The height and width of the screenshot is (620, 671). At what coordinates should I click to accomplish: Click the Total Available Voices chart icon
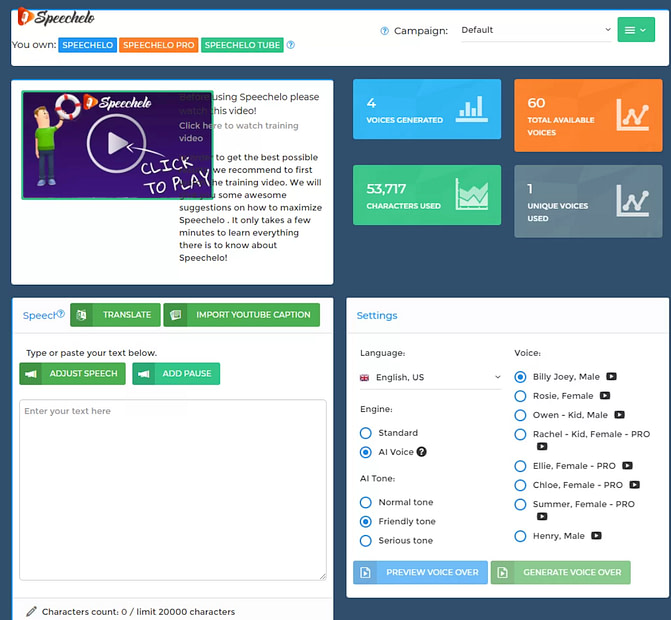pyautogui.click(x=632, y=115)
